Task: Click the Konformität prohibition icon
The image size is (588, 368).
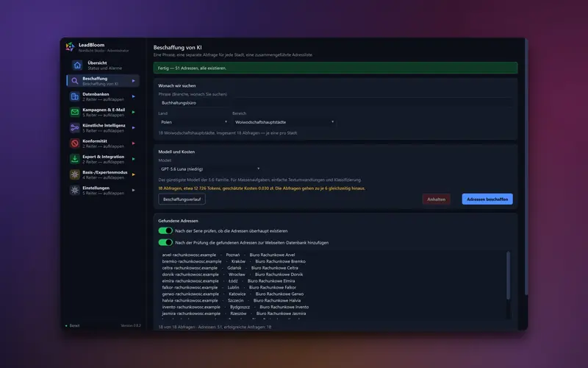Action: 75,144
